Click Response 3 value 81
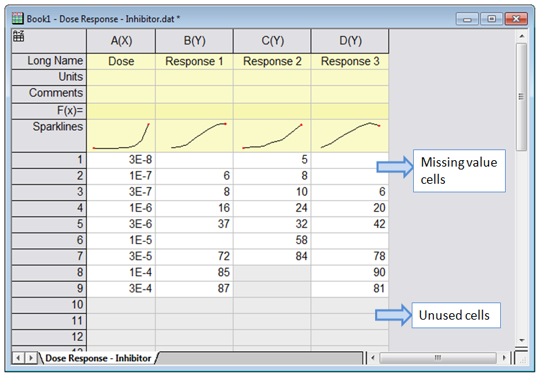Image resolution: width=543 pixels, height=379 pixels. click(x=350, y=289)
